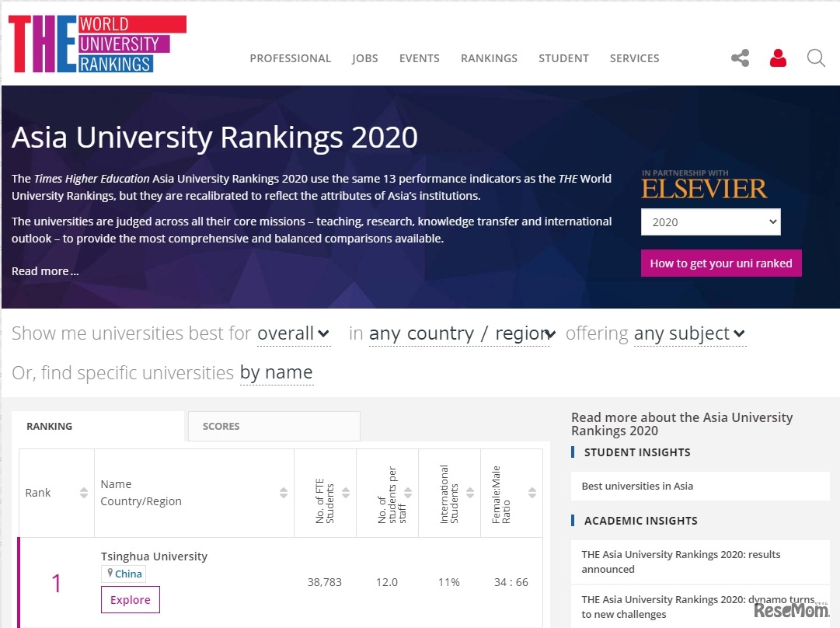Open the any country / region dropdown
Image resolution: width=840 pixels, height=628 pixels.
click(x=462, y=333)
